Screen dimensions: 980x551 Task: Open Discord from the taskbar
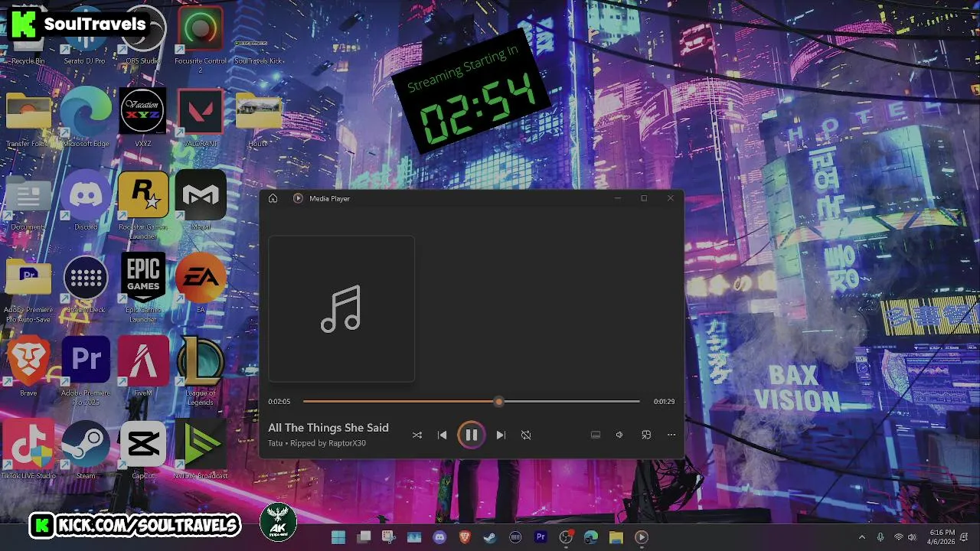pos(439,537)
